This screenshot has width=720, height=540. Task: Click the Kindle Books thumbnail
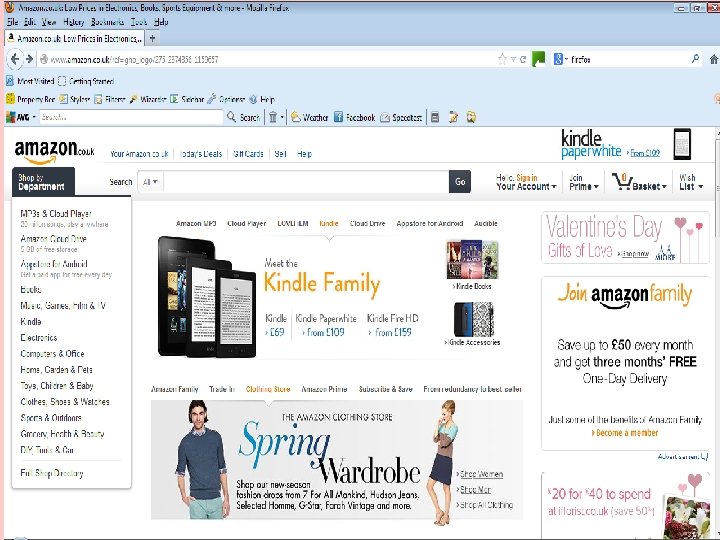[x=472, y=259]
